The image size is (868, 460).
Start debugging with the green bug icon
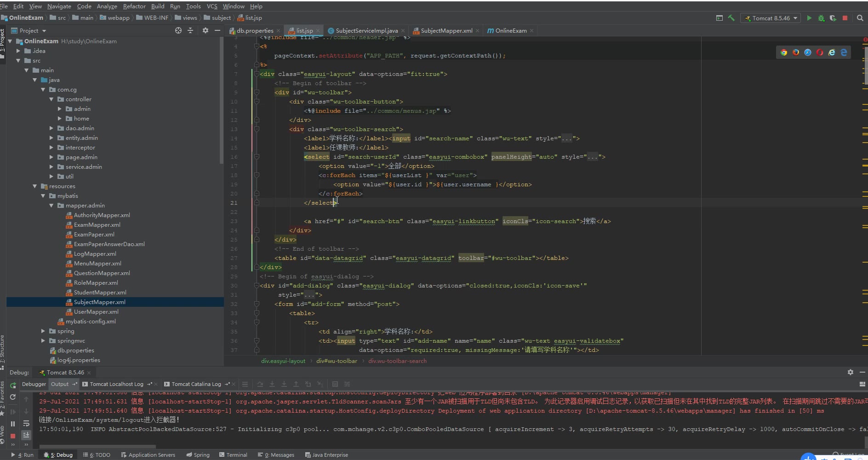[821, 18]
